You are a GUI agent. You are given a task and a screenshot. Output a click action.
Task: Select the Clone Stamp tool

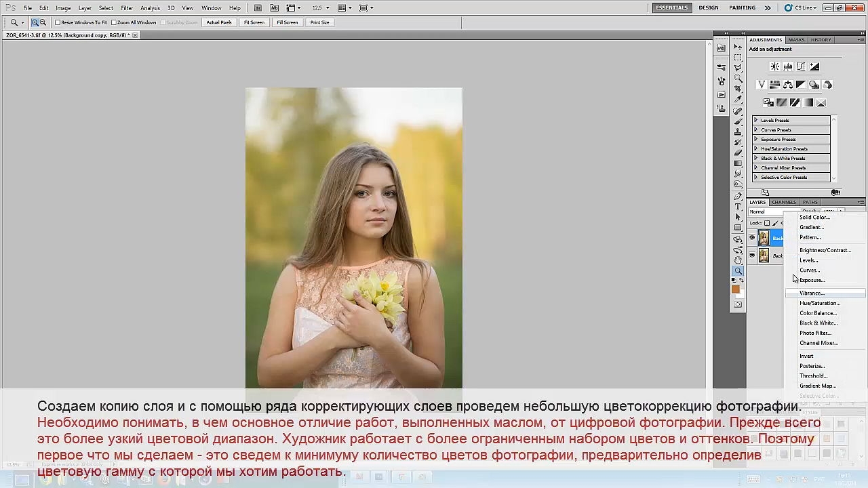(738, 132)
